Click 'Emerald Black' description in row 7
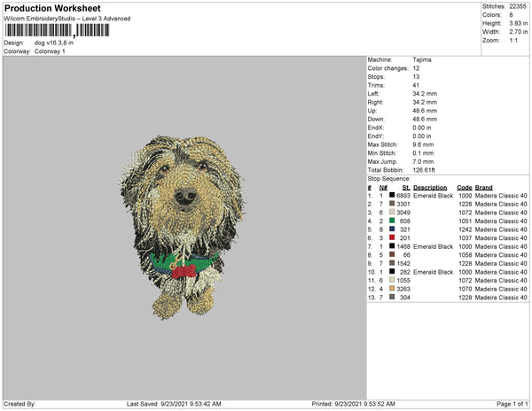The height and width of the screenshot is (411, 532). [x=434, y=246]
